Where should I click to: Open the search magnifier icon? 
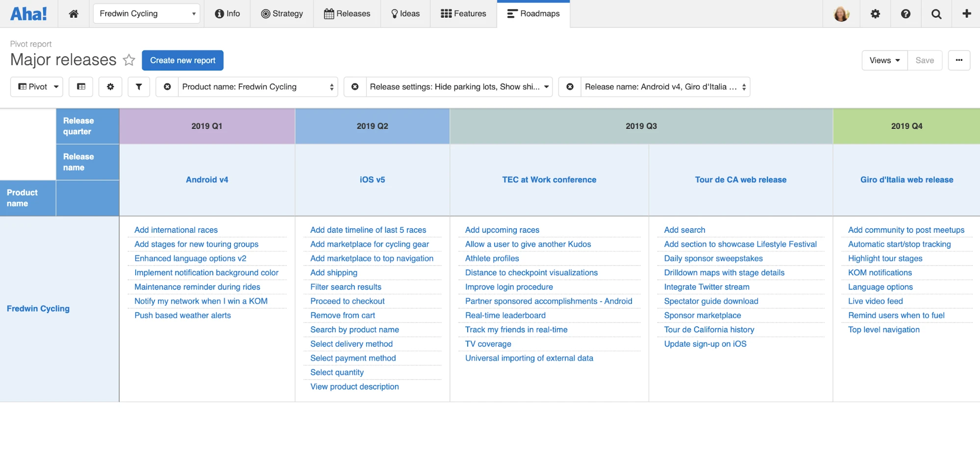tap(936, 14)
